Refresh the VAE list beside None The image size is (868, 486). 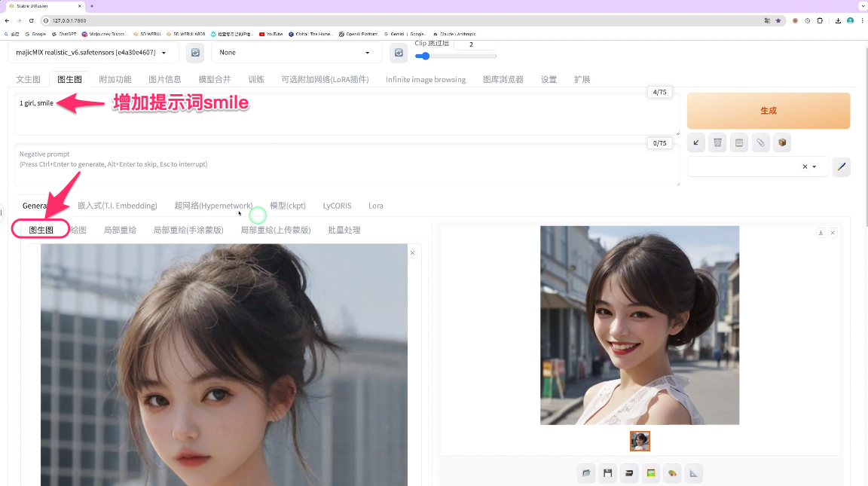[x=399, y=53]
